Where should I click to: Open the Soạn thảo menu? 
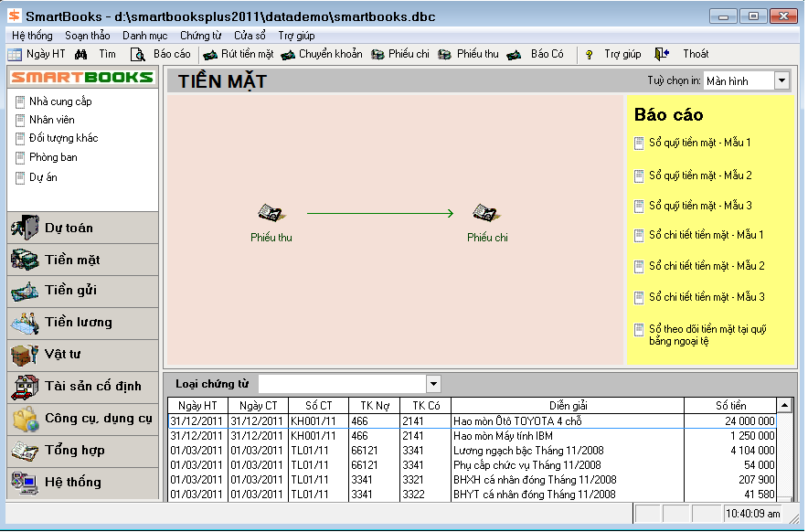point(88,36)
